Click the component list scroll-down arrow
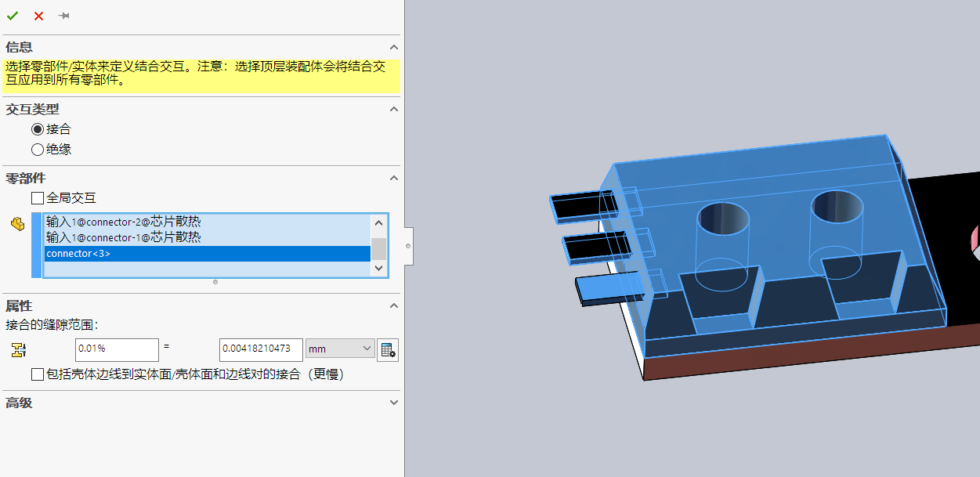 coord(379,268)
